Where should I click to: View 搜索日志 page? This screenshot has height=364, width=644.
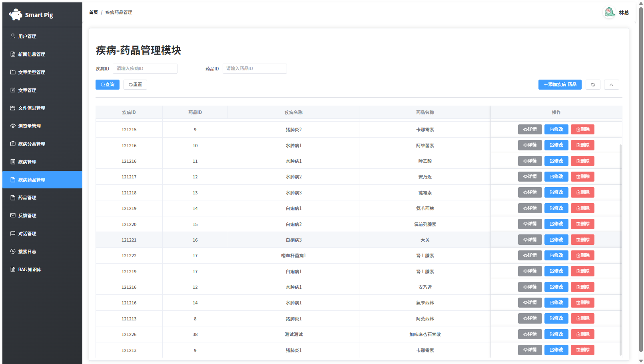point(42,251)
